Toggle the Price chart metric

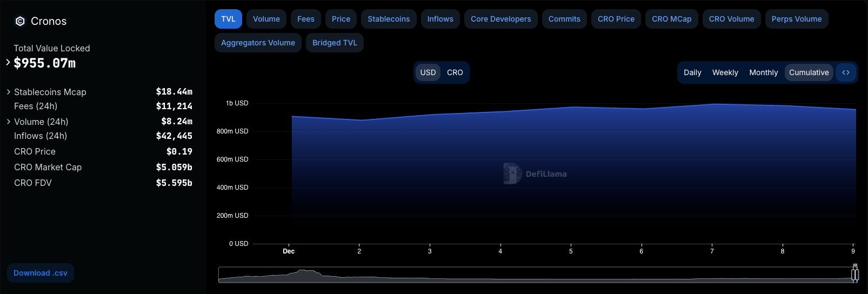pyautogui.click(x=341, y=19)
